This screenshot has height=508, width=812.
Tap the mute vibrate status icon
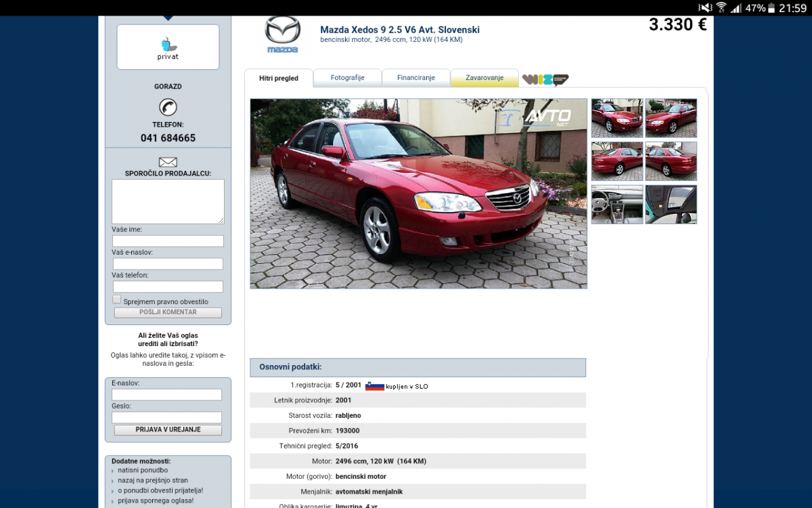point(705,8)
